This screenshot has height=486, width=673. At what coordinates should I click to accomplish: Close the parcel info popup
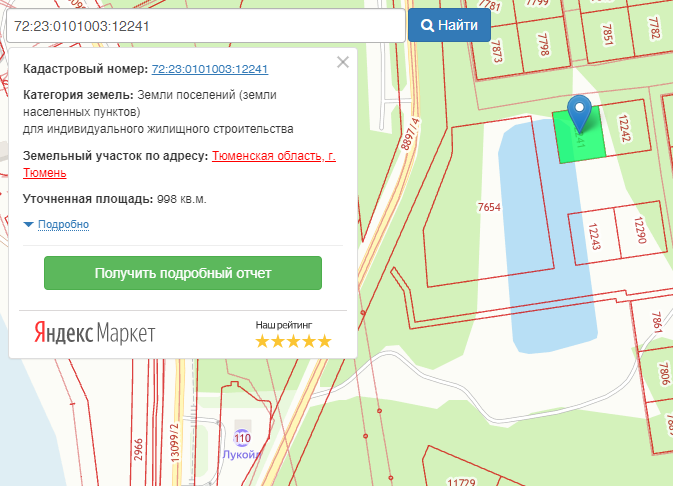click(x=343, y=62)
